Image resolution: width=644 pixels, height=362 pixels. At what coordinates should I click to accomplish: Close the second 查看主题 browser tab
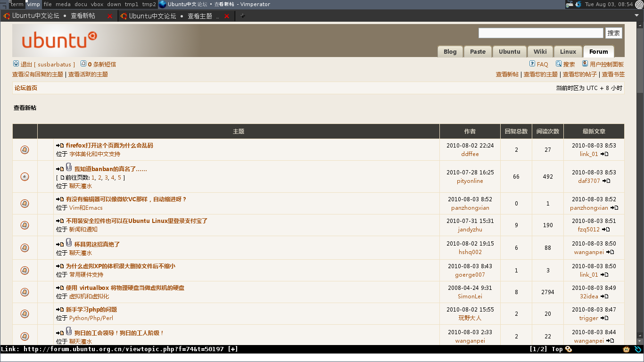(x=227, y=16)
